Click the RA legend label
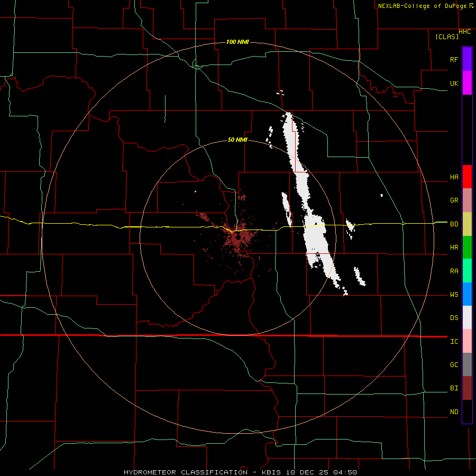 pos(454,271)
